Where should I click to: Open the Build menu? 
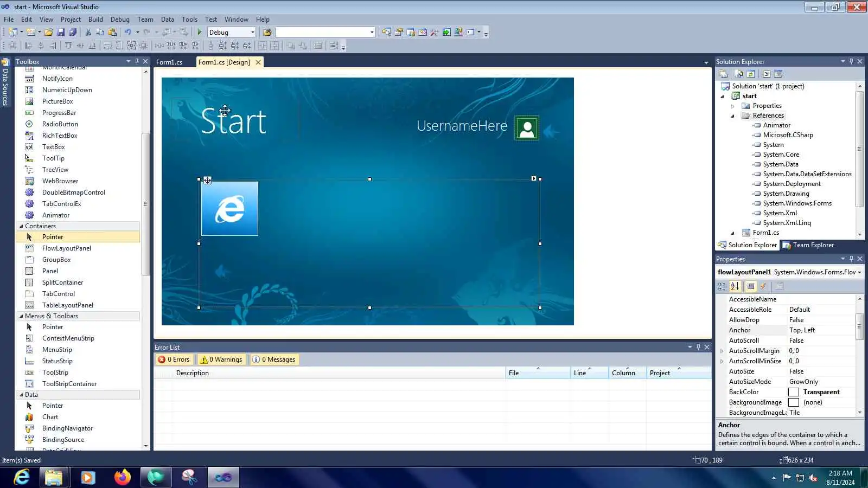pos(95,19)
